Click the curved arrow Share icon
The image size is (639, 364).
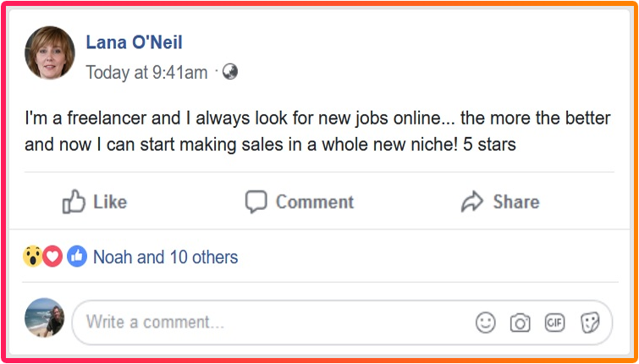point(471,201)
